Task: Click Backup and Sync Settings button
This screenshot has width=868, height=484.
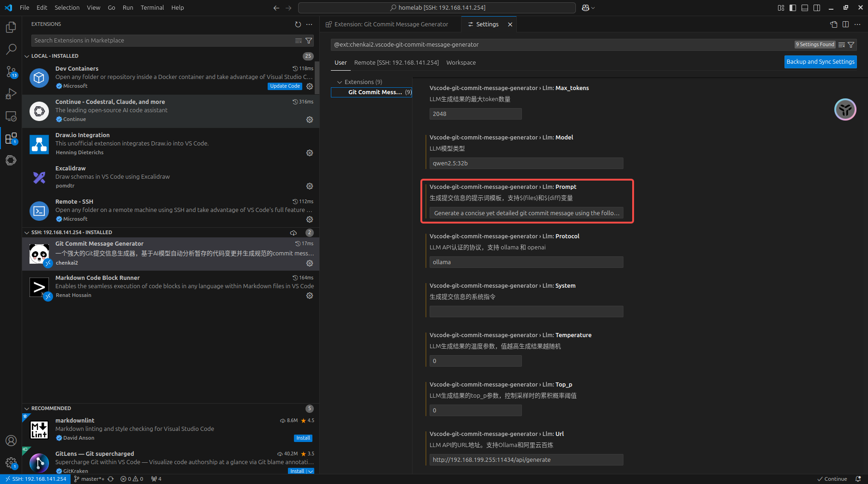Action: click(x=820, y=62)
